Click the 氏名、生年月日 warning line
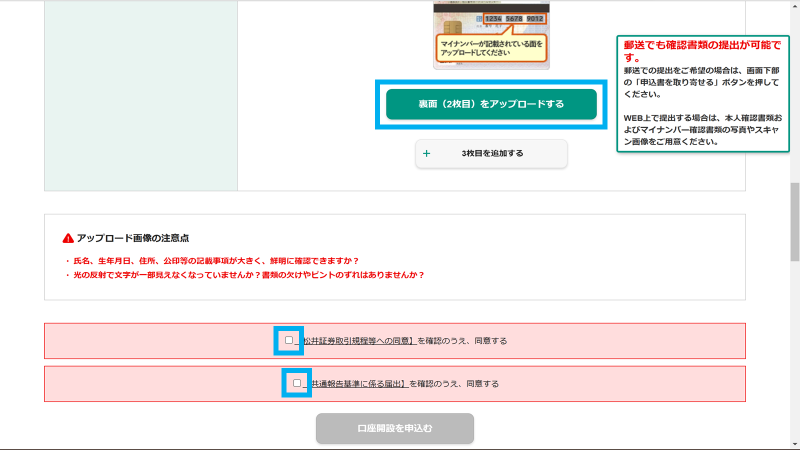This screenshot has height=450, width=800. pos(225,260)
